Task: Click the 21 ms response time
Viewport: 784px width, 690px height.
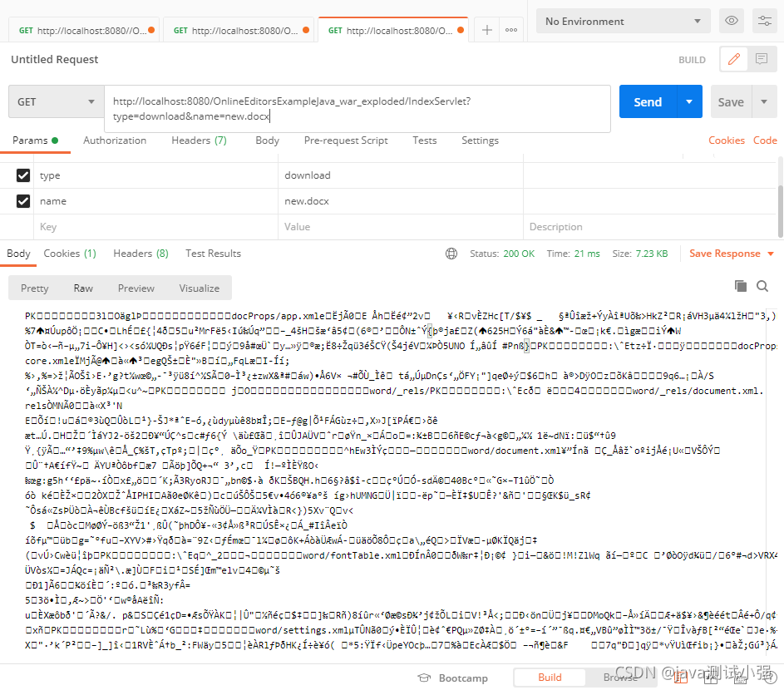Action: [587, 254]
